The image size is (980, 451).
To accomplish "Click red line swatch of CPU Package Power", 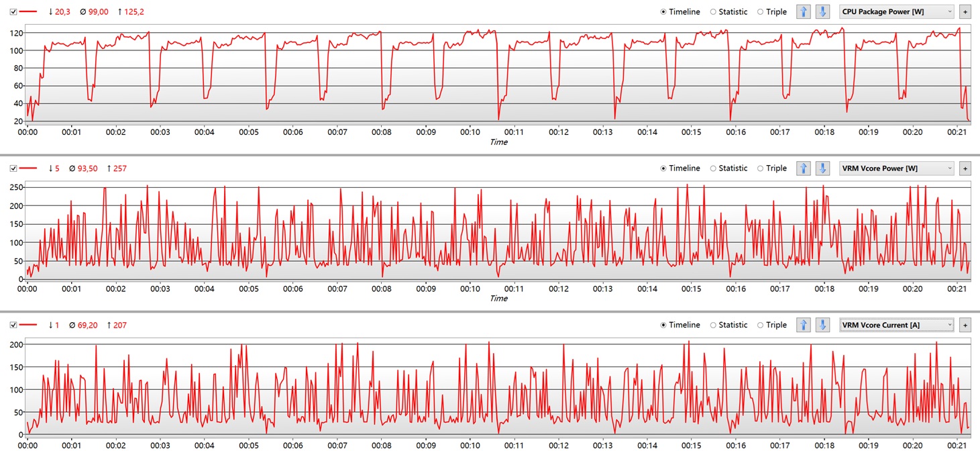I will 28,12.
